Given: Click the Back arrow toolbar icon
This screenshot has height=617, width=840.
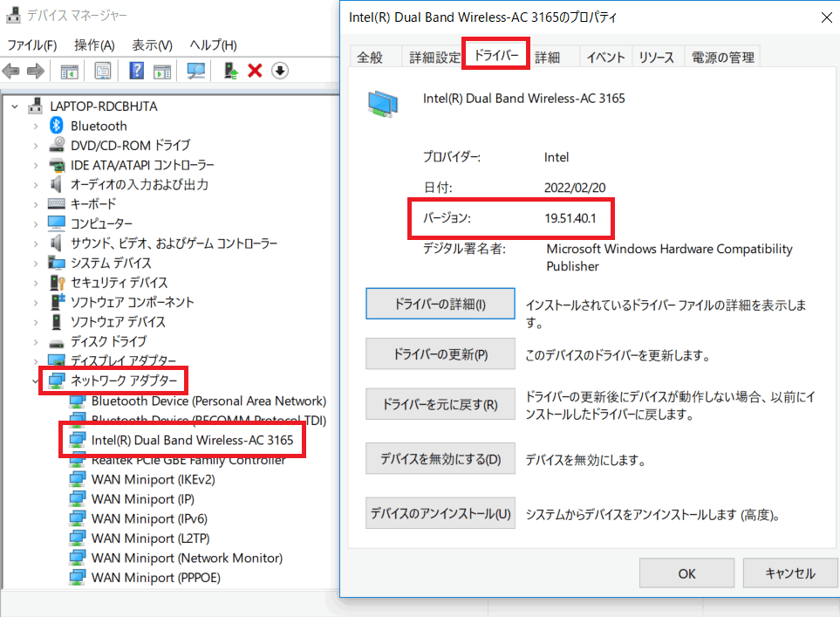Looking at the screenshot, I should point(10,71).
